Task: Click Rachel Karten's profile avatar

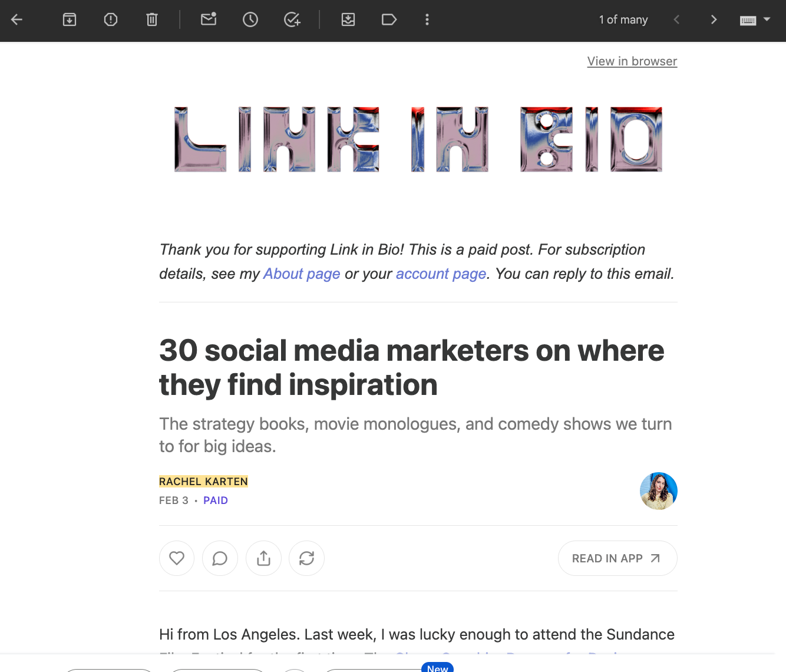Action: (x=658, y=491)
